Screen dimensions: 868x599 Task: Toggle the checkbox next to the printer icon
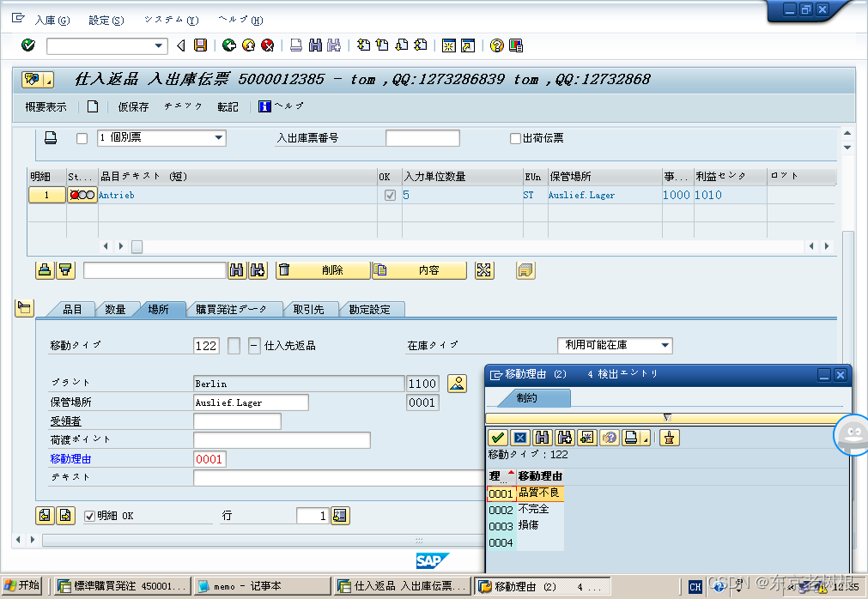pos(82,138)
